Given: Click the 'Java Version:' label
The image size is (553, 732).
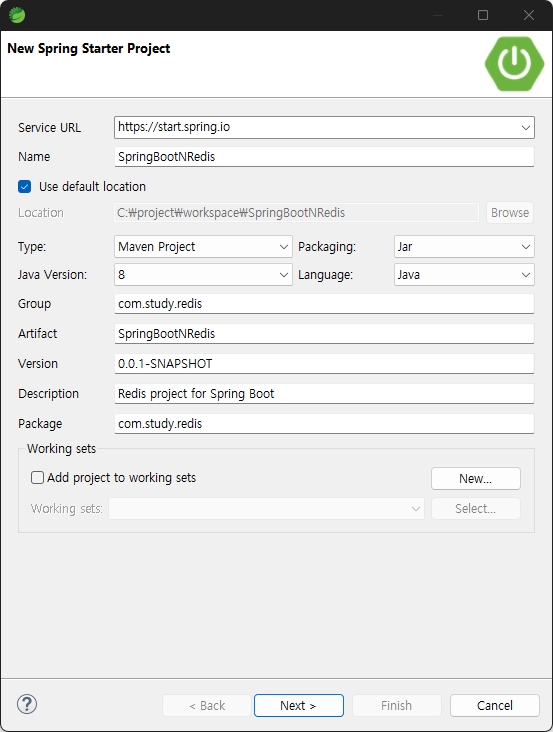Looking at the screenshot, I should 52,274.
